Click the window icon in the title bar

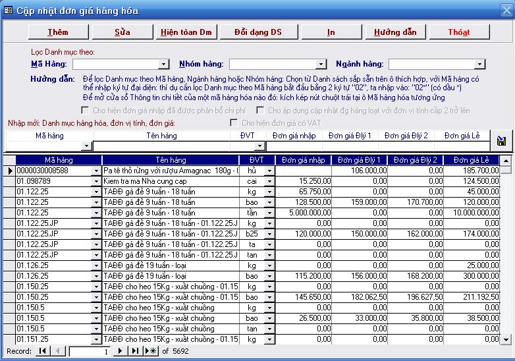point(8,10)
